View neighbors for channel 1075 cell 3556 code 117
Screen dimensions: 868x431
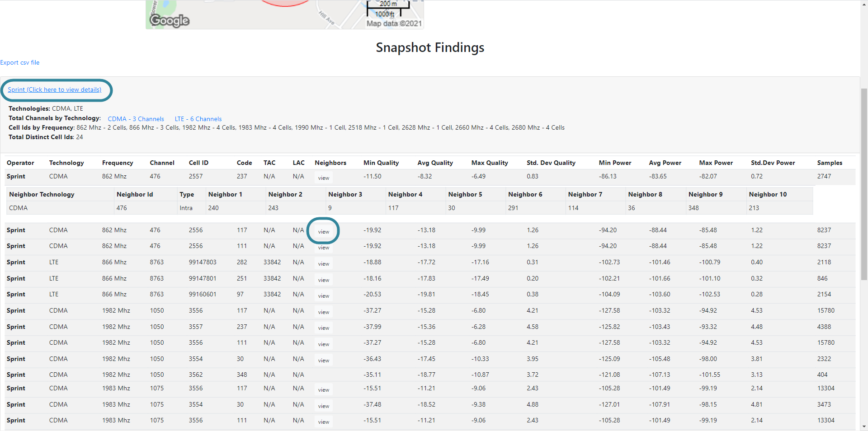pos(323,390)
